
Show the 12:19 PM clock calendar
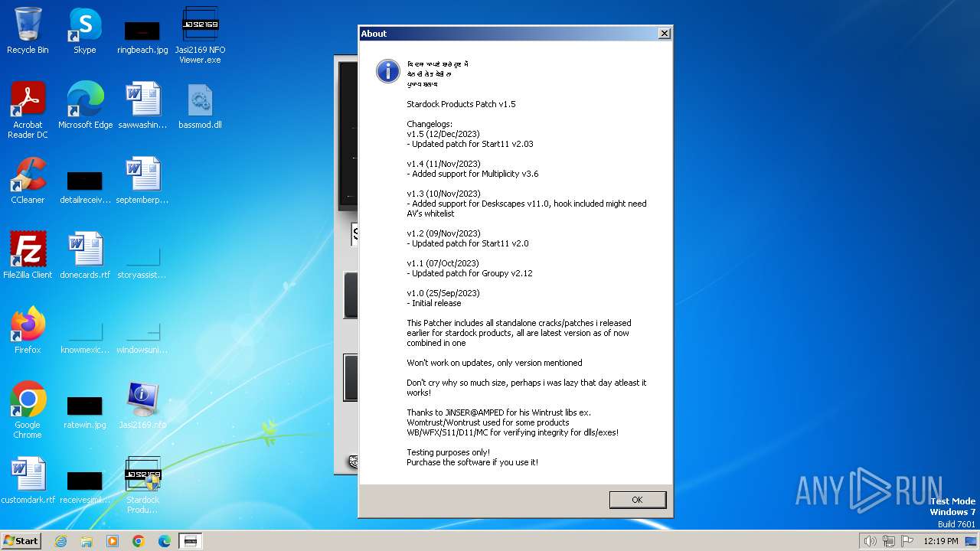941,541
